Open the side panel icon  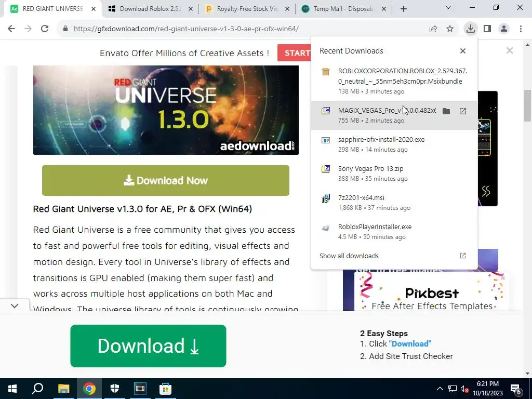pos(487,29)
